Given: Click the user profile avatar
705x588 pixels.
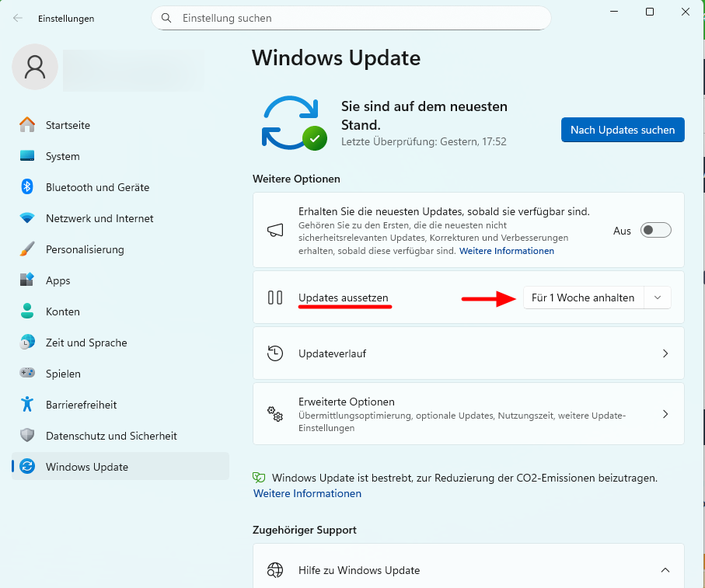Looking at the screenshot, I should [35, 67].
